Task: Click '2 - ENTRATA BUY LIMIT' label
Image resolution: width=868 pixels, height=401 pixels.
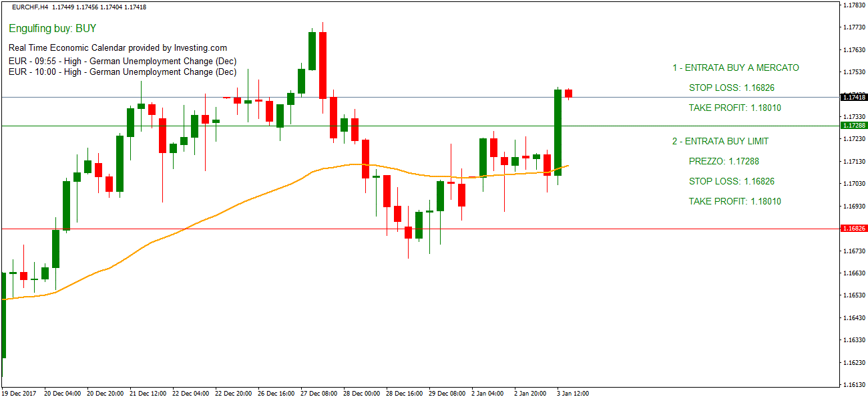Action: [720, 142]
